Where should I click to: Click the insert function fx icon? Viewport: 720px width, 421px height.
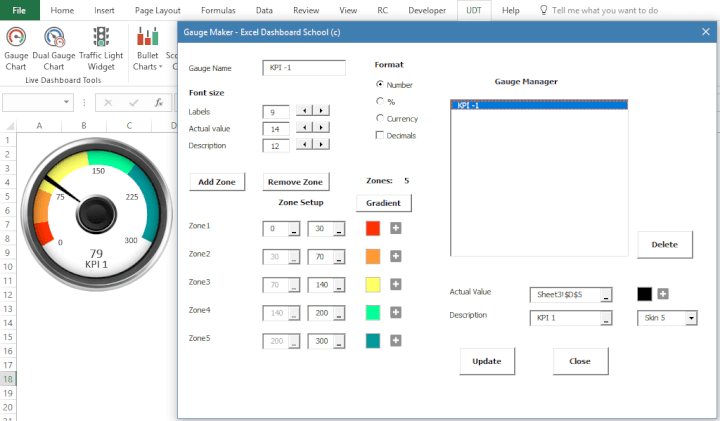[158, 102]
